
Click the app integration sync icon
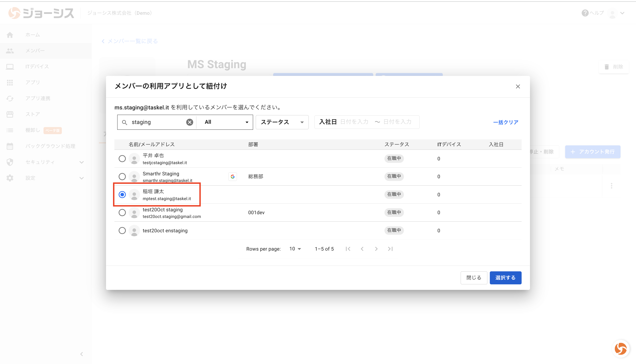(x=10, y=98)
